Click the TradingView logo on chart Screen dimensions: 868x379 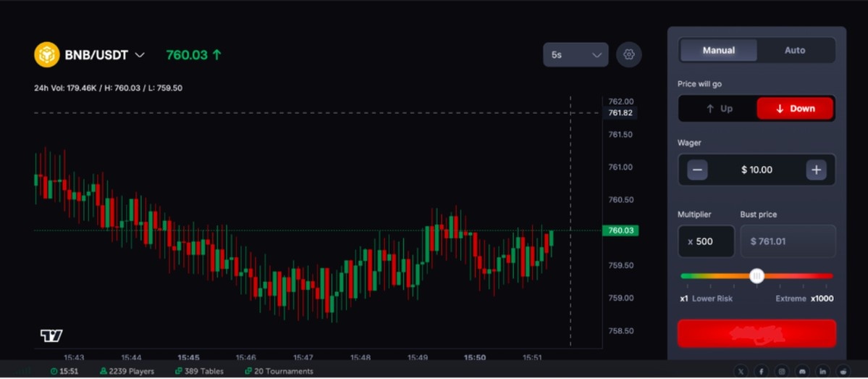click(51, 336)
